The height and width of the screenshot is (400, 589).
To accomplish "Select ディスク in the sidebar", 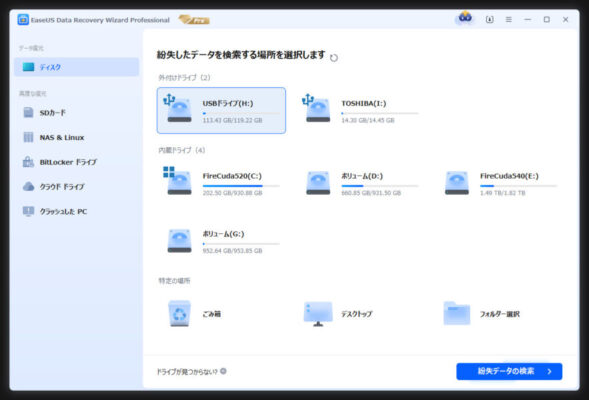I will tap(77, 67).
